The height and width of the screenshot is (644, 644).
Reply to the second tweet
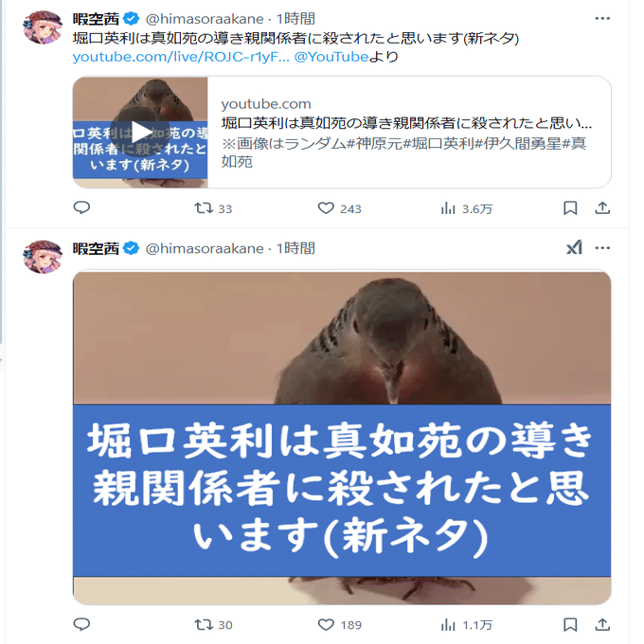coord(81,624)
